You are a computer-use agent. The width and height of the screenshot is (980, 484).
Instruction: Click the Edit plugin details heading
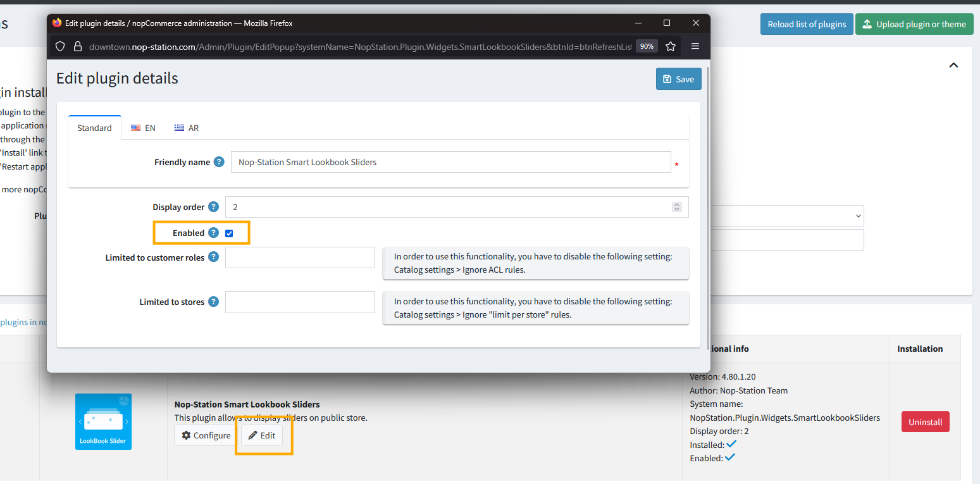pyautogui.click(x=117, y=78)
